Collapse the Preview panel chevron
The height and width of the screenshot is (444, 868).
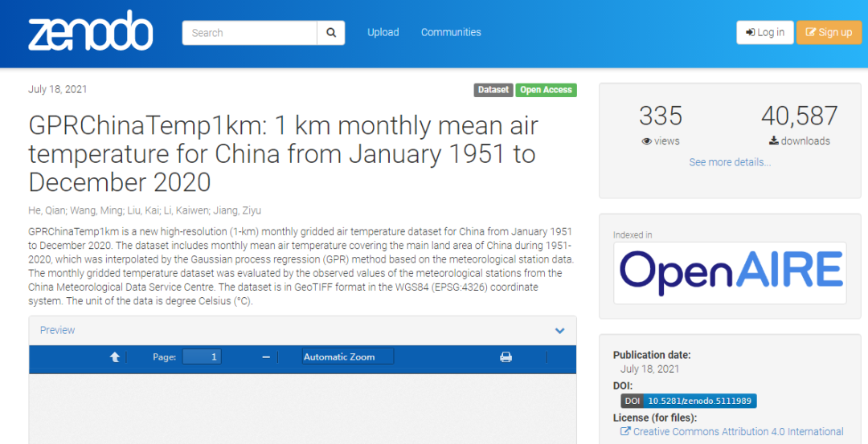coord(559,331)
